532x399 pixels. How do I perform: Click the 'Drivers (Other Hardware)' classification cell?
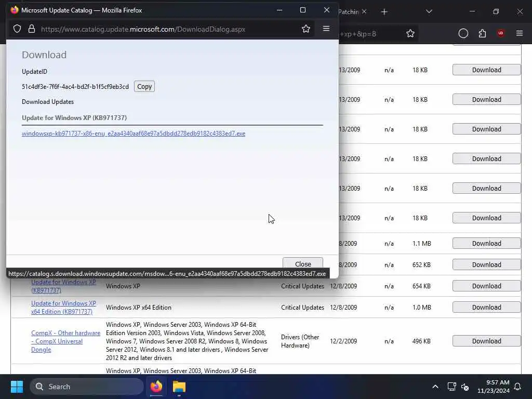(x=300, y=341)
